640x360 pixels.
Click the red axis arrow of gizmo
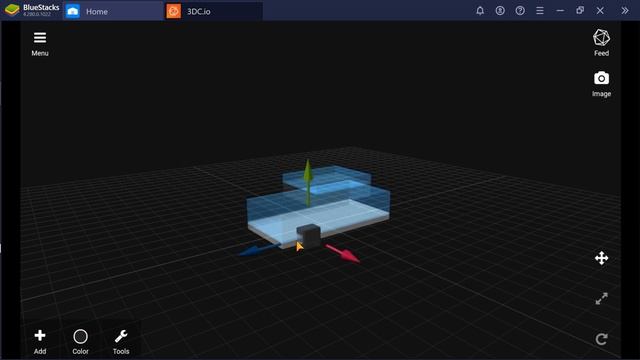(342, 253)
